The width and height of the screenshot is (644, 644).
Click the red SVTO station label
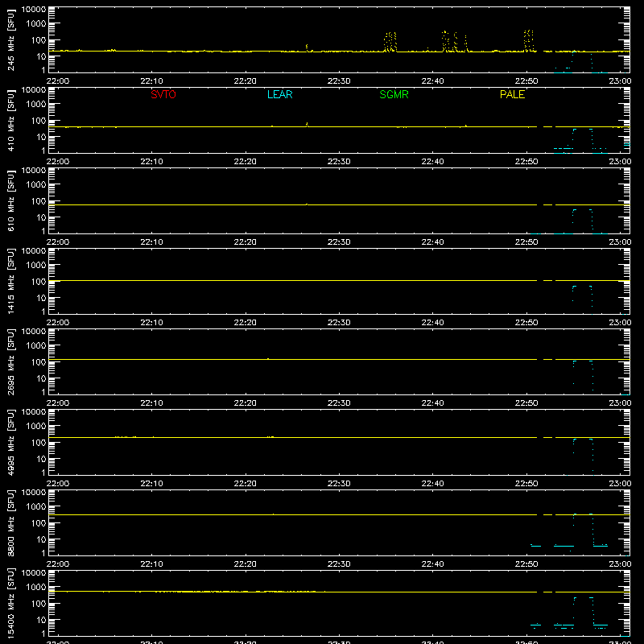163,94
